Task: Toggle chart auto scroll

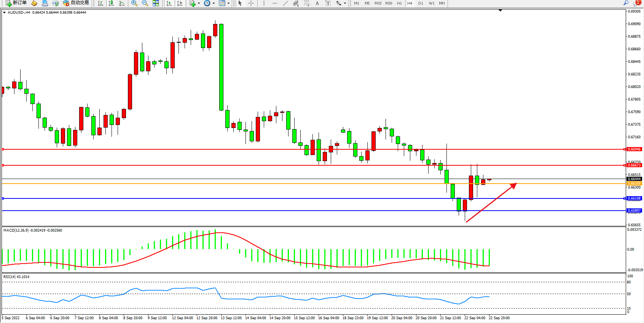Action: [169, 3]
